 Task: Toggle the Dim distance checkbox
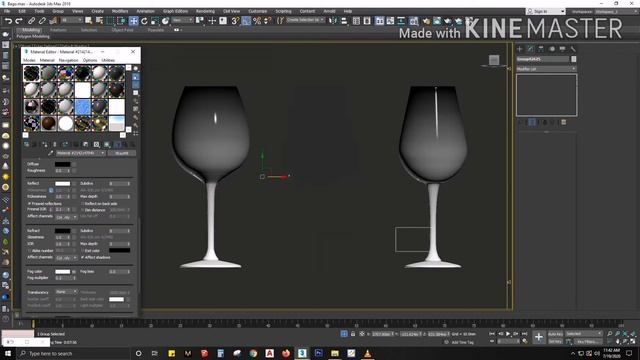[82, 210]
